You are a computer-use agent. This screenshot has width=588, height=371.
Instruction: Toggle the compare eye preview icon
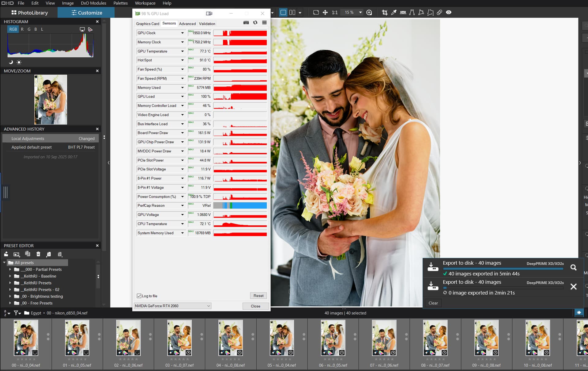tap(449, 13)
